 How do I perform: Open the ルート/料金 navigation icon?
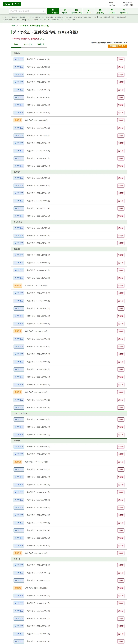(x=53, y=11)
